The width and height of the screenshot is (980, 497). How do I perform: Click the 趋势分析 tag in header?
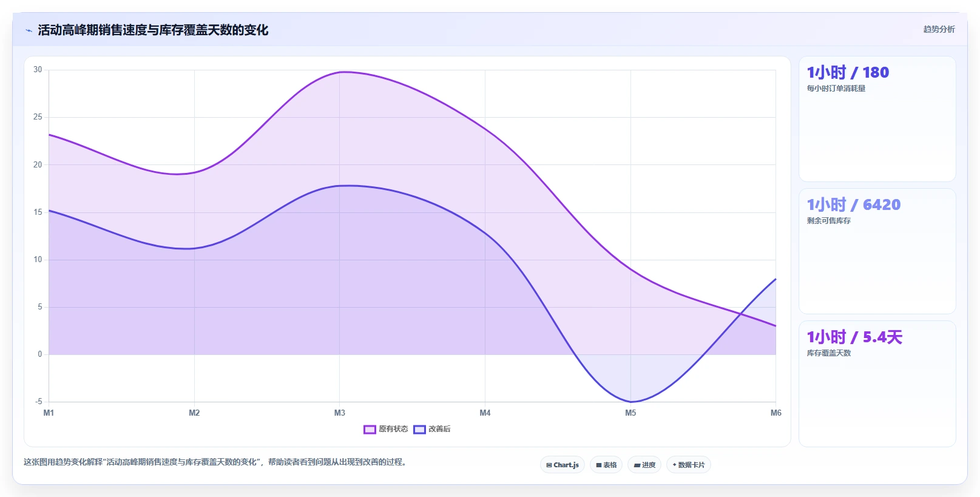[939, 29]
